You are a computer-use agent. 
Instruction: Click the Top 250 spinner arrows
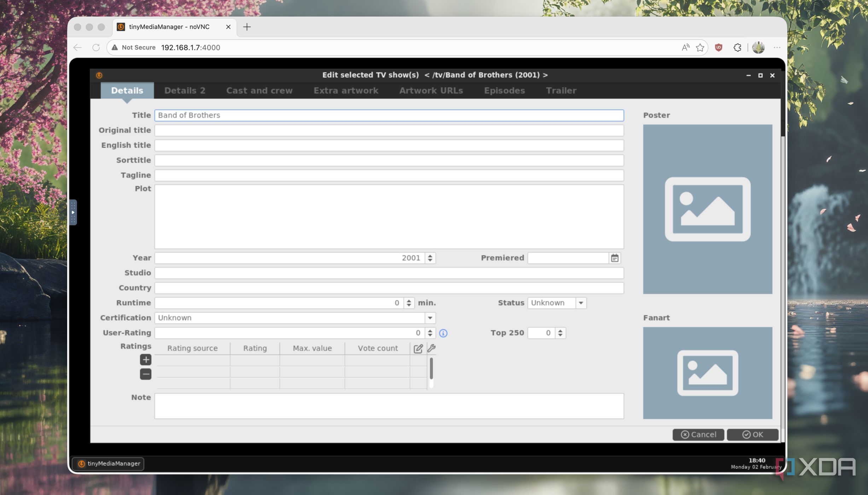(x=560, y=333)
